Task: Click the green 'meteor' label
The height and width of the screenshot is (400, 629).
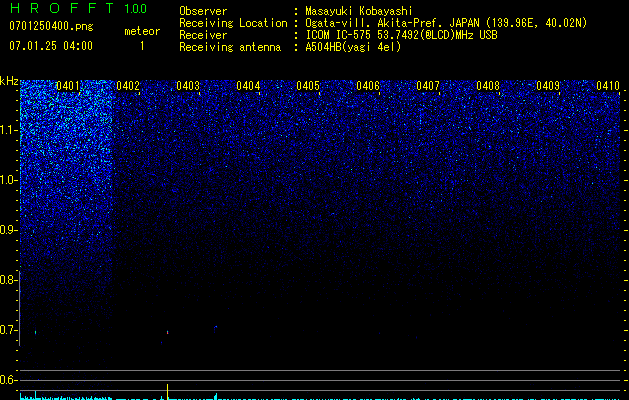Action: point(142,31)
